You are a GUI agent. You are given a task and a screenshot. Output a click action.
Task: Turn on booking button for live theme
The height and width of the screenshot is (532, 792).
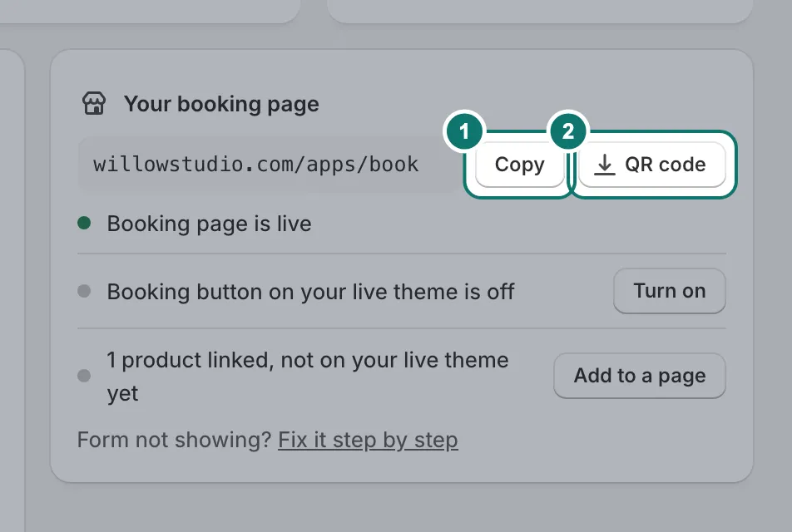[x=669, y=291]
